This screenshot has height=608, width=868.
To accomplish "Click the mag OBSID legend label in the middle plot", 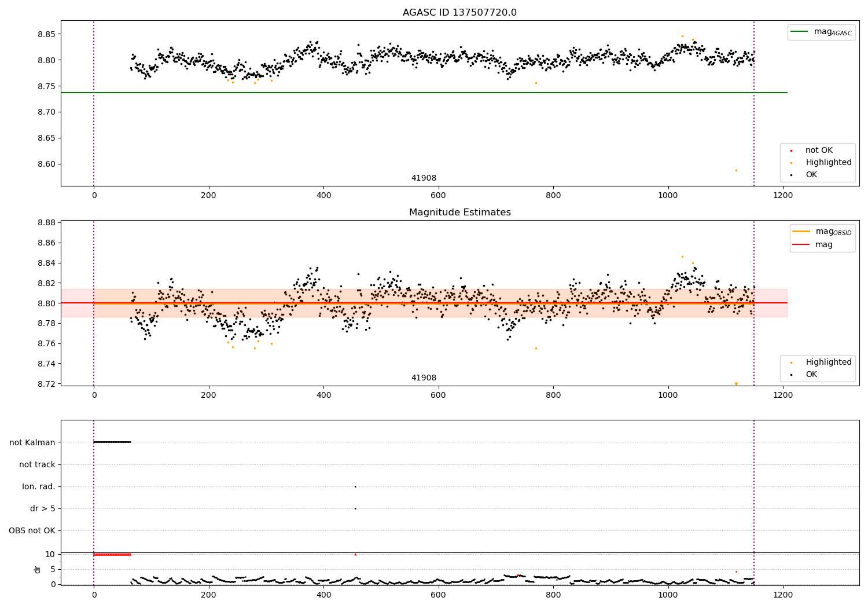I will click(833, 232).
